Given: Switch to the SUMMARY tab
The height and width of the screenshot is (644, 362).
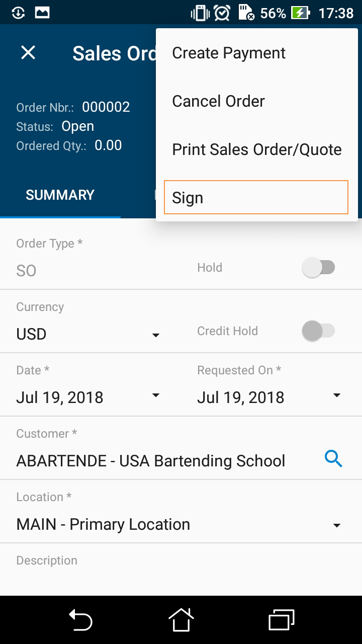Looking at the screenshot, I should (60, 195).
